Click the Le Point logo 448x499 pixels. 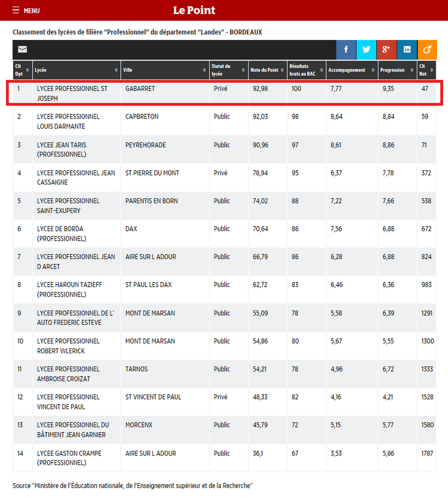(x=194, y=10)
